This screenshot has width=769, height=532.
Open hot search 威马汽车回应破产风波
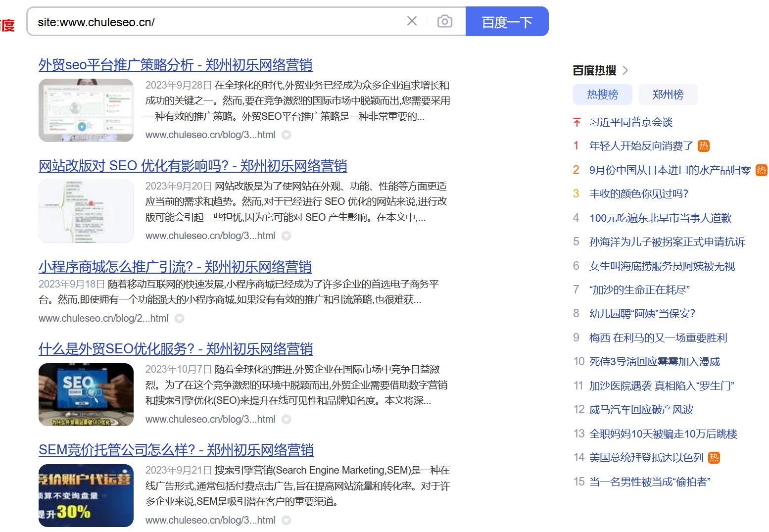[641, 410]
